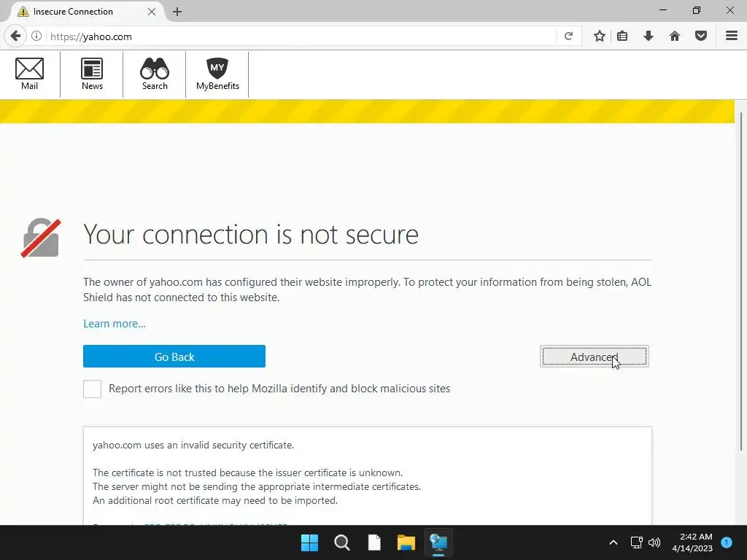Open the Windows Start menu
The width and height of the screenshot is (747, 560).
point(309,542)
